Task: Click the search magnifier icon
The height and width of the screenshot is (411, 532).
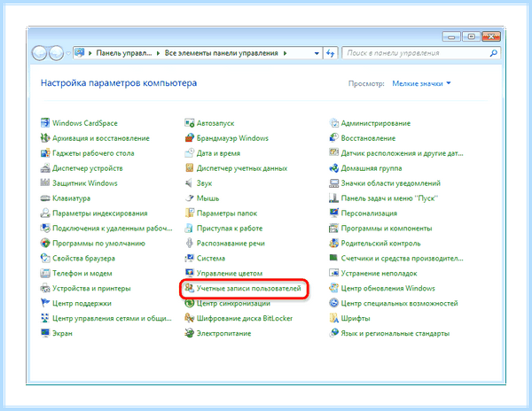Action: pyautogui.click(x=494, y=53)
